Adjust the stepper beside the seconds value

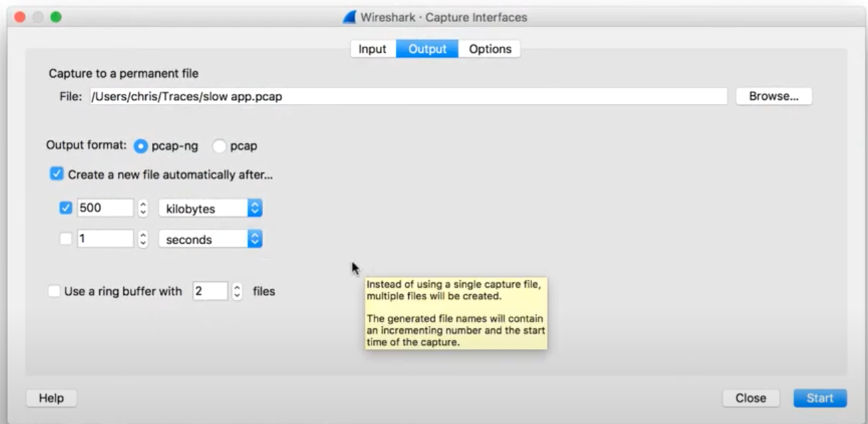143,239
